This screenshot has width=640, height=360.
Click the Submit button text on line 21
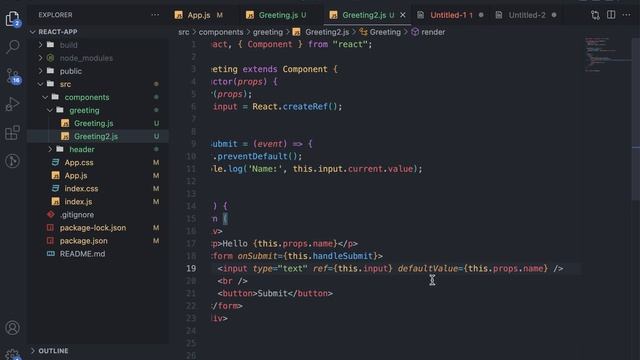click(272, 293)
